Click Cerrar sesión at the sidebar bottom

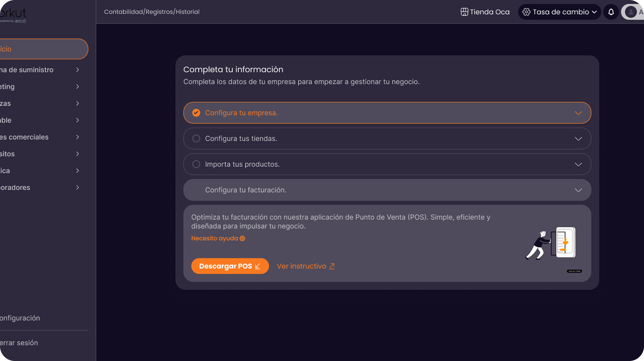pyautogui.click(x=19, y=342)
